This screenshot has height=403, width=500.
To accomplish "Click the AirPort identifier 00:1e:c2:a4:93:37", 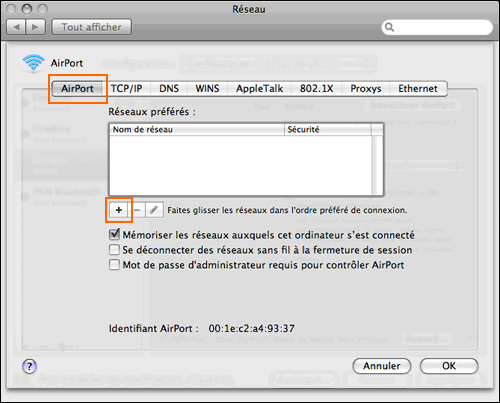I will 252,329.
